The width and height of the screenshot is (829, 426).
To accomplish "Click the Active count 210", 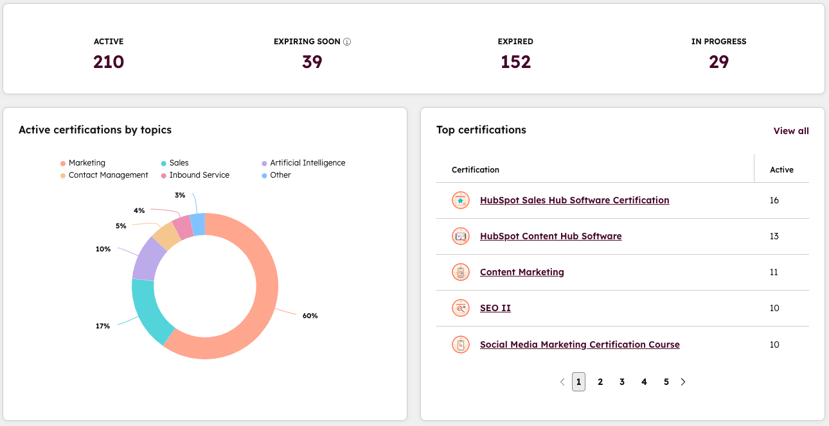I will [108, 62].
